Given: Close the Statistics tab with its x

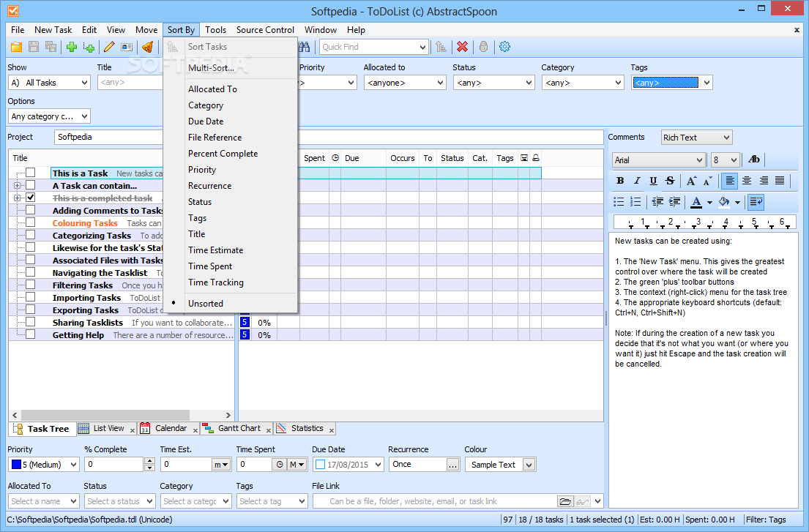Looking at the screenshot, I should [331, 430].
